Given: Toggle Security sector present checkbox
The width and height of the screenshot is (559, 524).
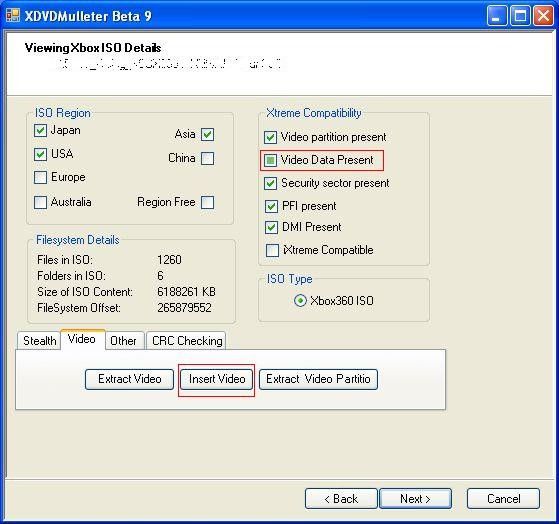Looking at the screenshot, I should (270, 183).
